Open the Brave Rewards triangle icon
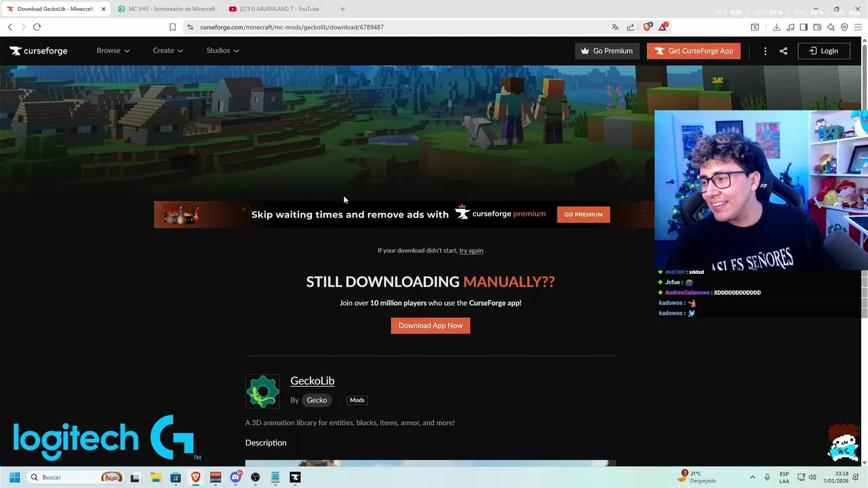 coord(663,27)
